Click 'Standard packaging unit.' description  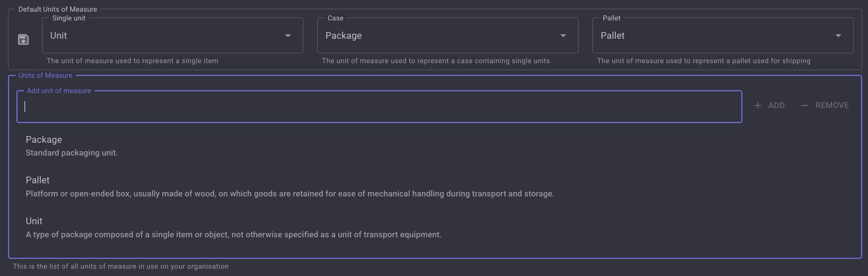pyautogui.click(x=72, y=153)
